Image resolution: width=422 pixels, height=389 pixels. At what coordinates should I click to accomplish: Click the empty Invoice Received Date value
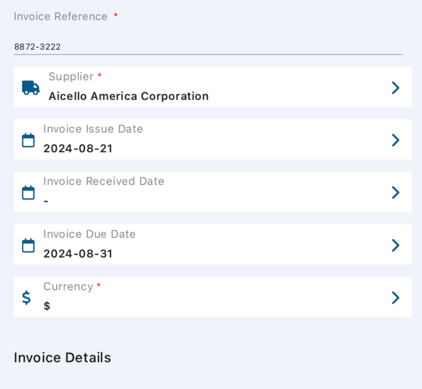(46, 201)
